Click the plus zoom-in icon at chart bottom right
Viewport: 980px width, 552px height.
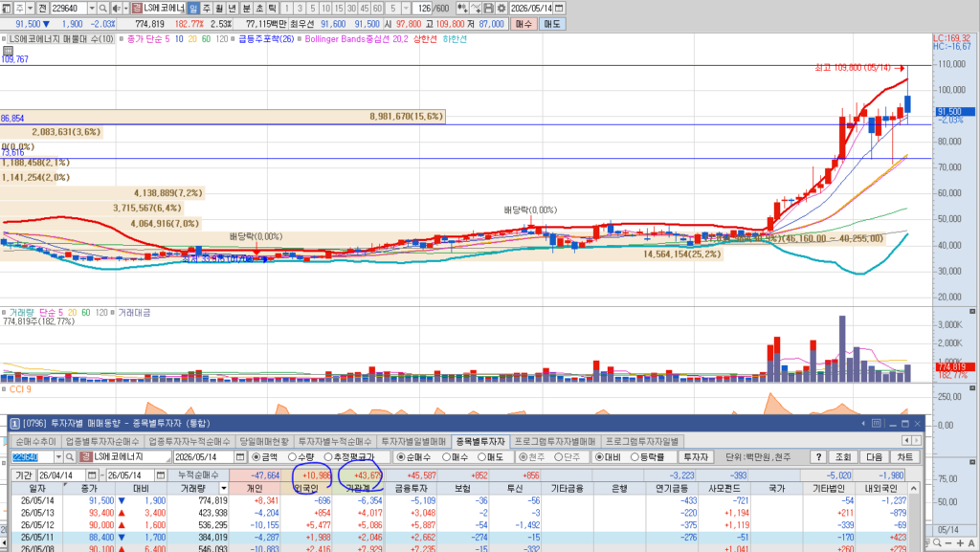tap(961, 543)
